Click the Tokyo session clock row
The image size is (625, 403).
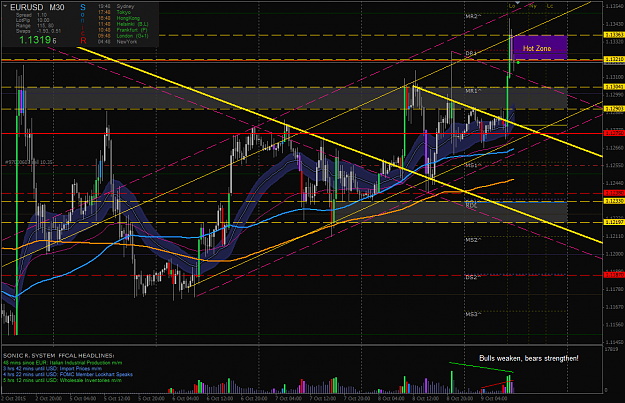point(114,12)
